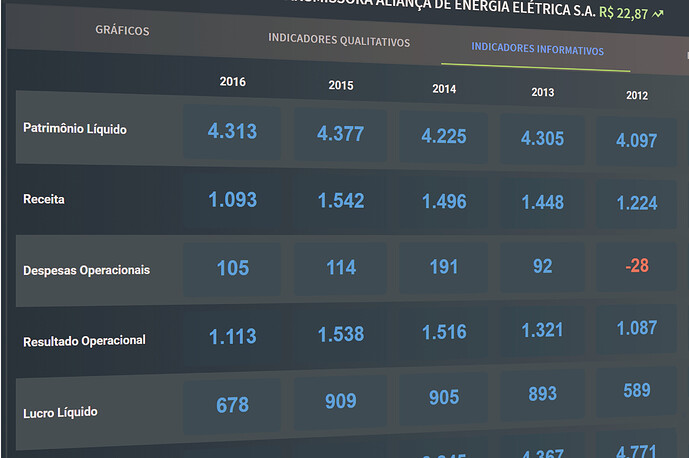Click Despesas Operacionais value 105
689x458 pixels.
click(x=233, y=269)
